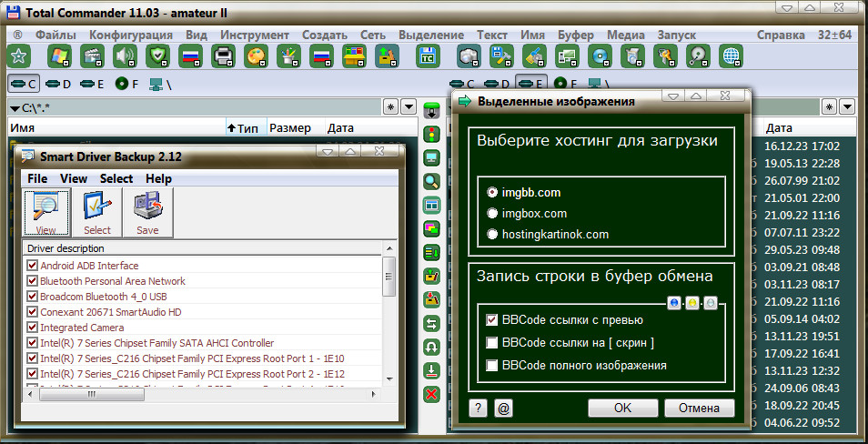Sort by Размер column header
Image resolution: width=868 pixels, height=444 pixels.
point(296,128)
